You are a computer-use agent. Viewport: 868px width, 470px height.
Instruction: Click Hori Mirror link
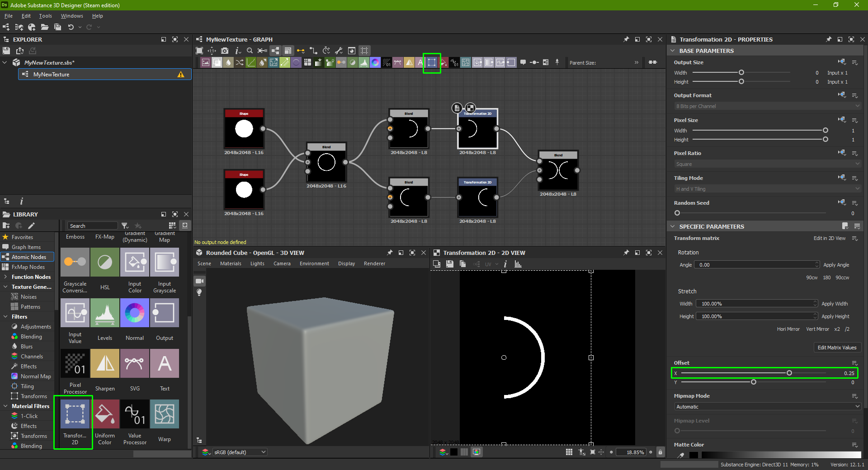pyautogui.click(x=788, y=329)
